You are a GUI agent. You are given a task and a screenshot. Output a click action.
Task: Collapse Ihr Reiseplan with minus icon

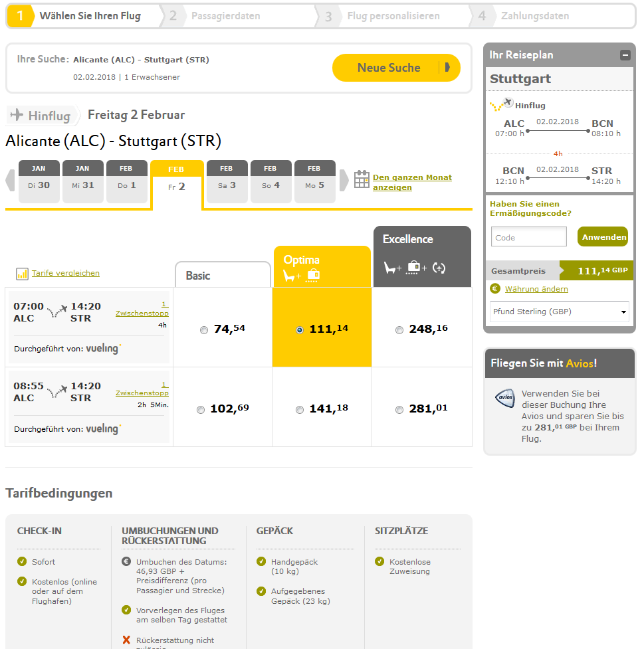coord(625,55)
